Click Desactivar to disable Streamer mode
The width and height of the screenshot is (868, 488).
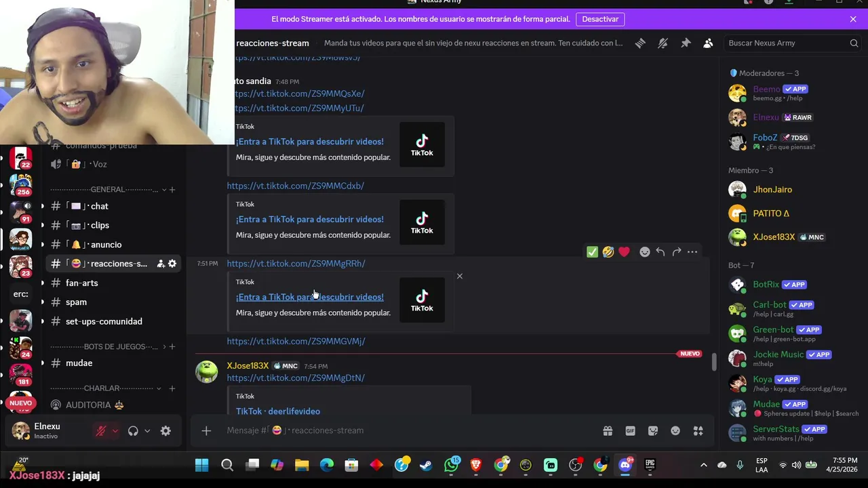pyautogui.click(x=600, y=19)
